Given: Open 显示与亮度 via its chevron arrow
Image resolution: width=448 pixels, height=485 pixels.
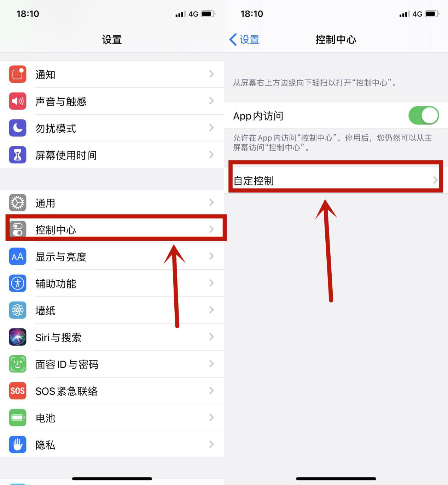Looking at the screenshot, I should click(211, 256).
